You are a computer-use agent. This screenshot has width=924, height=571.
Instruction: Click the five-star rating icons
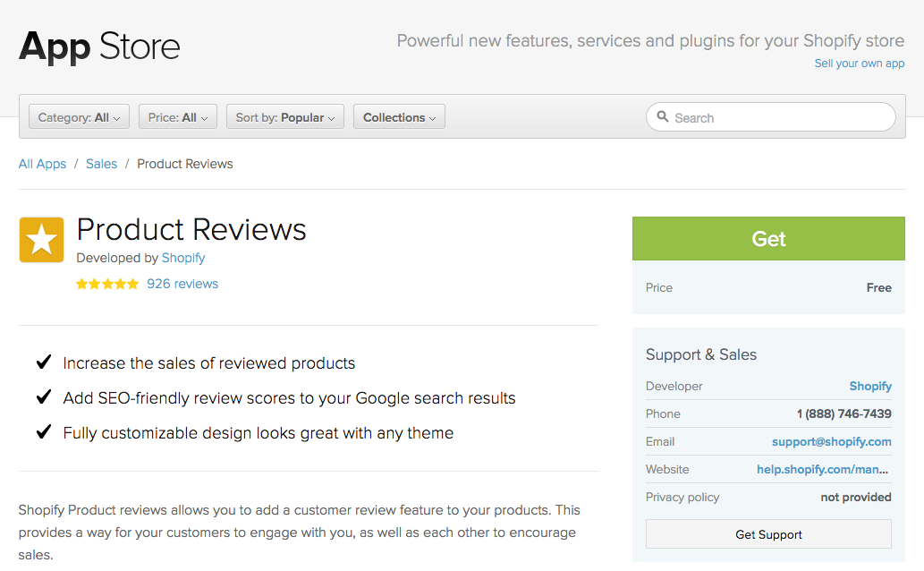click(107, 284)
